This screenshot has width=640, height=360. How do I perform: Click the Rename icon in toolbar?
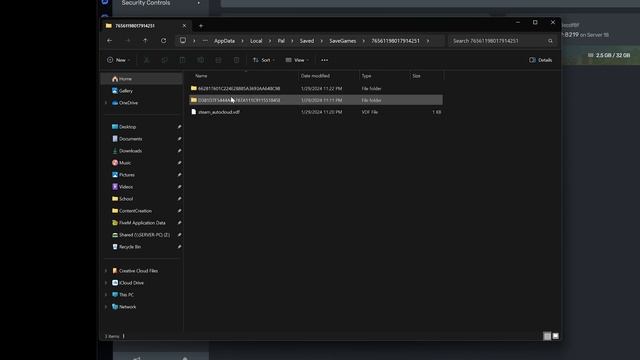click(x=200, y=60)
